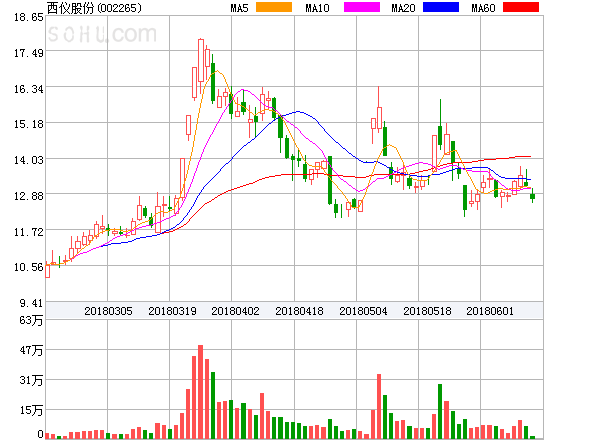Screen dimensions: 600x440
Task: Click the 14.03 price axis label
Action: 29,160
